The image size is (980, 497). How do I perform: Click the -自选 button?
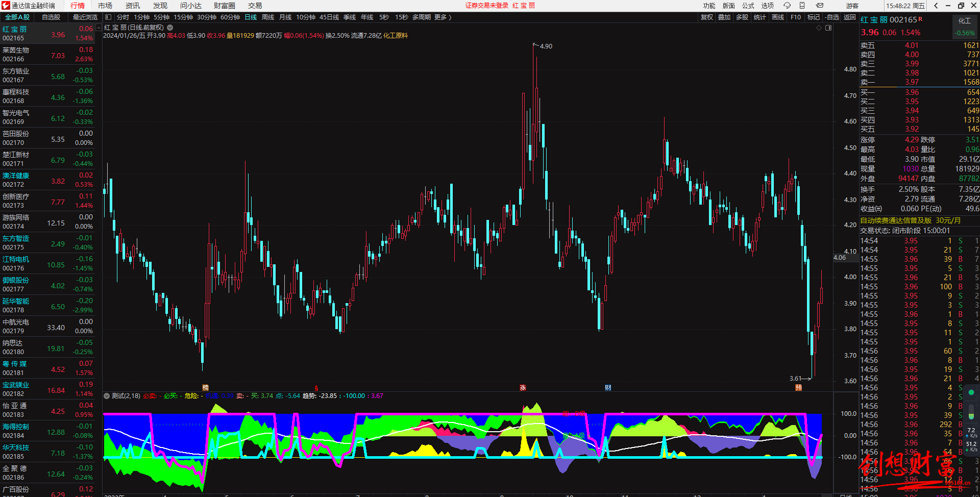point(832,17)
